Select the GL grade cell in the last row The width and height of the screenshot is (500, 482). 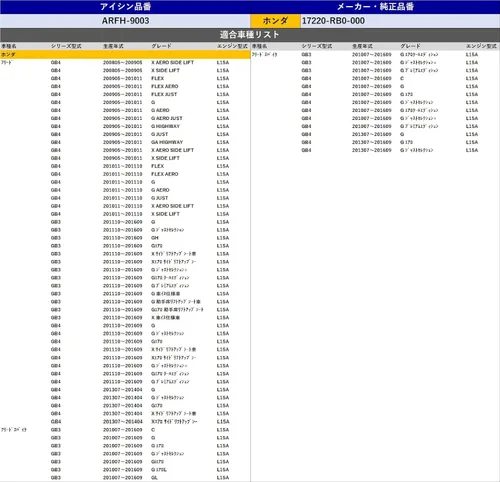point(155,478)
